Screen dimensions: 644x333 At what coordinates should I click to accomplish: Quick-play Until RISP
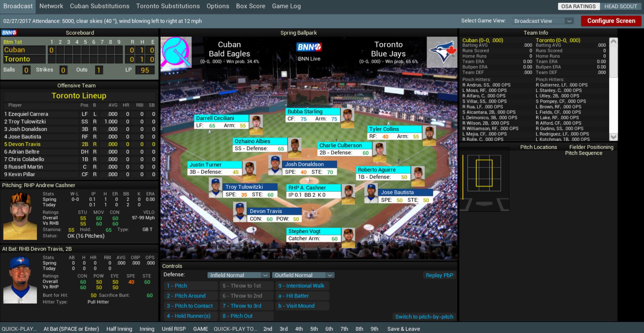[174, 329]
